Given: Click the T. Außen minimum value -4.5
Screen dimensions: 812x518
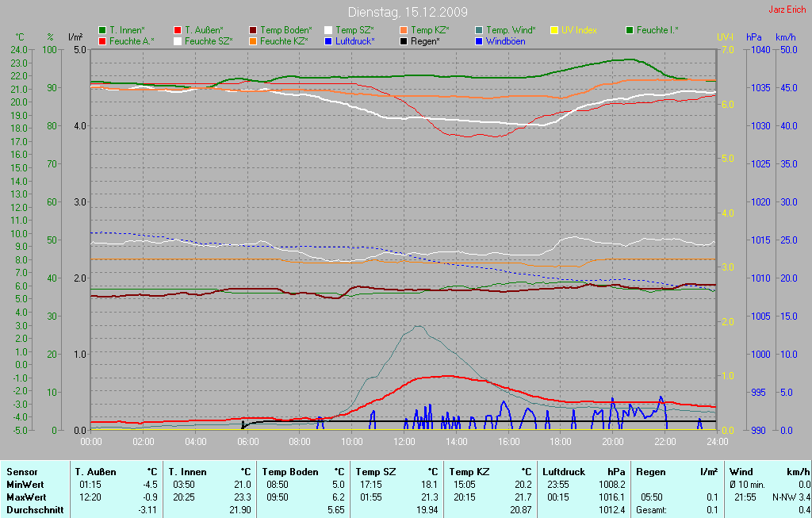Looking at the screenshot, I should [150, 485].
